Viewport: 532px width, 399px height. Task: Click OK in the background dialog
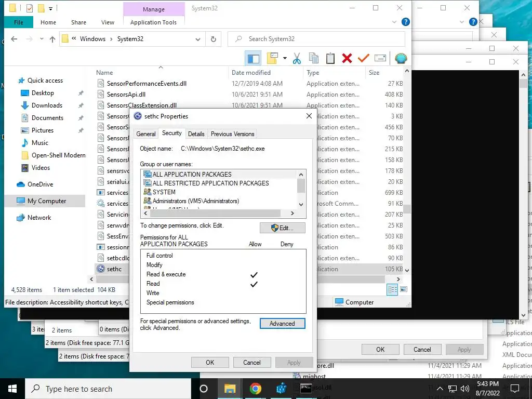(x=380, y=350)
